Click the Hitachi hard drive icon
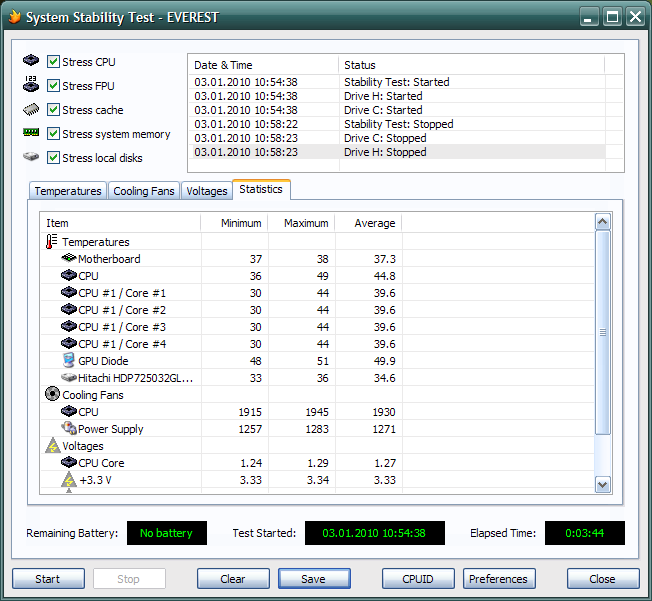Viewport: 652px width, 601px height. tap(69, 378)
